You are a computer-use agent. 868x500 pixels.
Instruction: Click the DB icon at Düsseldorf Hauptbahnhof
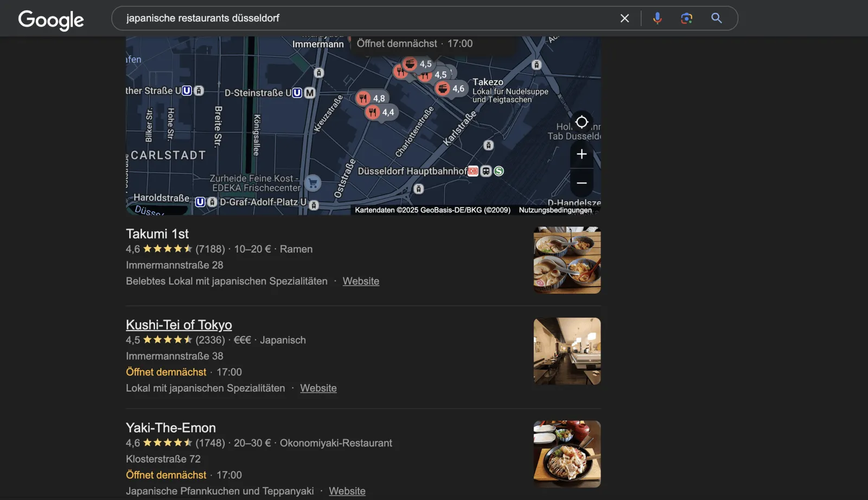point(473,171)
